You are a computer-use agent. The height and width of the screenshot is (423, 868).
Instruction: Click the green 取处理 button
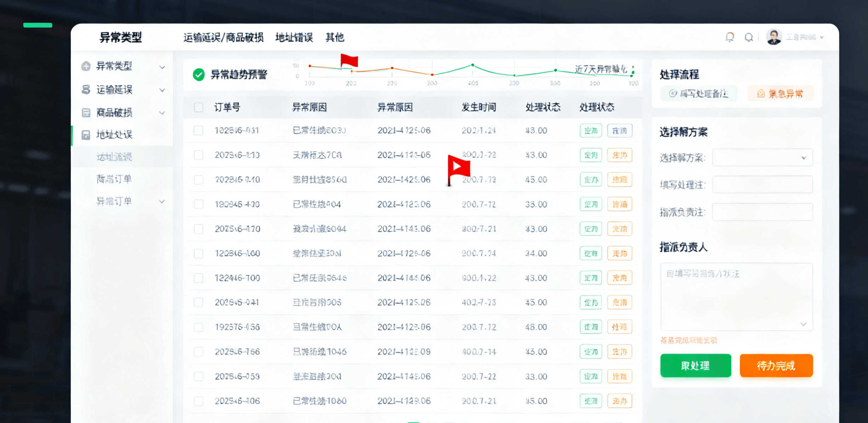tap(695, 366)
